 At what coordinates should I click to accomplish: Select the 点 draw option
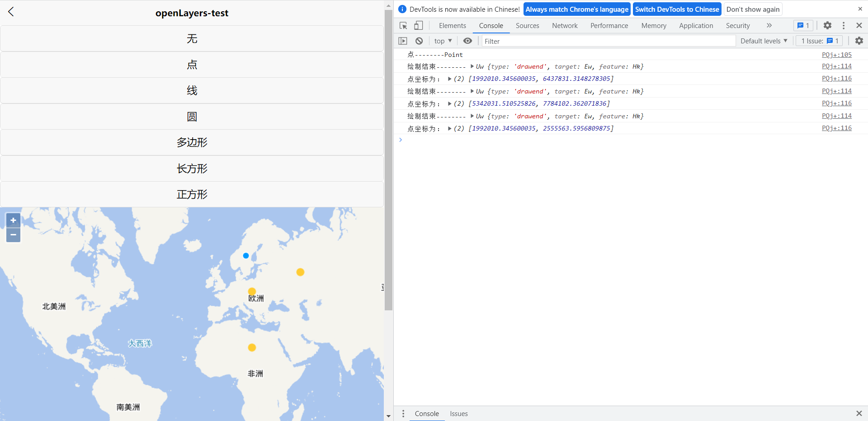[x=192, y=65]
